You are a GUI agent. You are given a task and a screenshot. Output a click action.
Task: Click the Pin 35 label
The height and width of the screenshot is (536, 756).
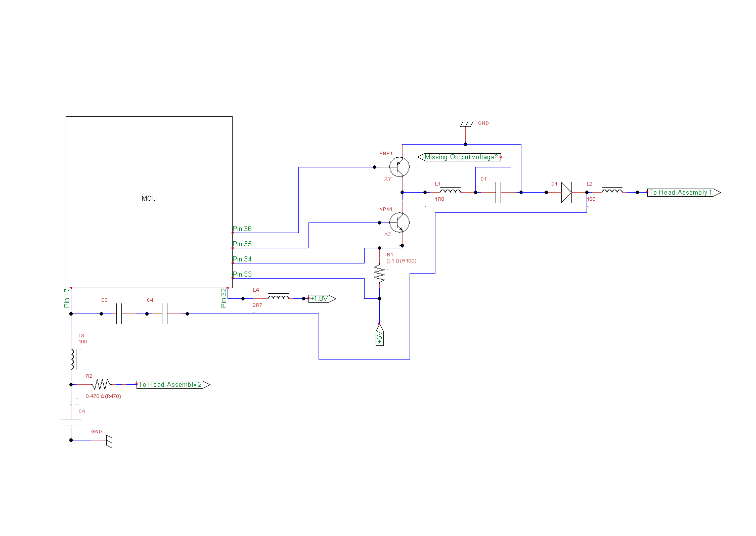pos(242,244)
